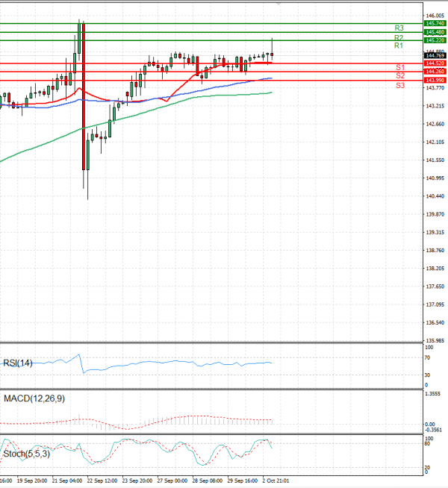Viewport: 448px width, 488px height.
Task: Click the 142.105 price axis value
Action: [x=435, y=143]
